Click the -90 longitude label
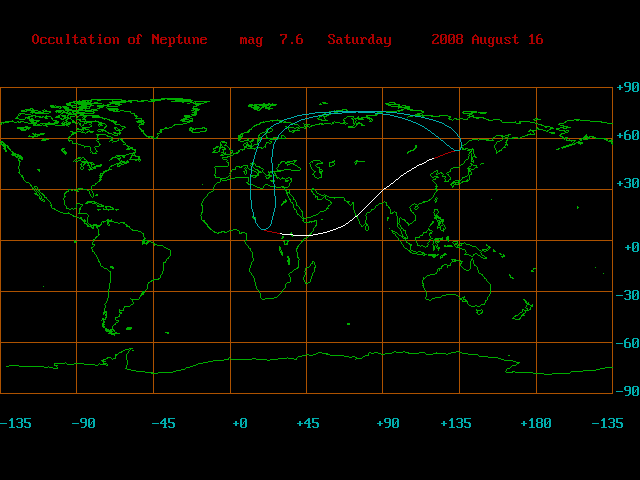The height and width of the screenshot is (480, 640). click(83, 424)
